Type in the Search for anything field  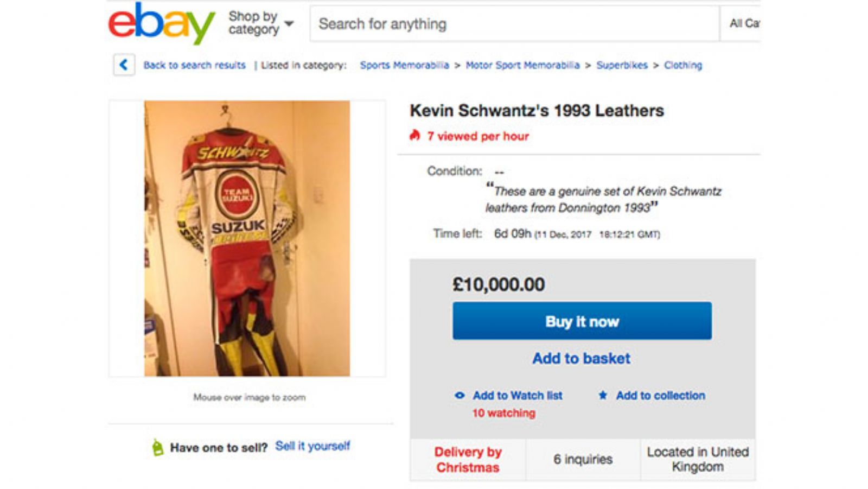(x=514, y=24)
